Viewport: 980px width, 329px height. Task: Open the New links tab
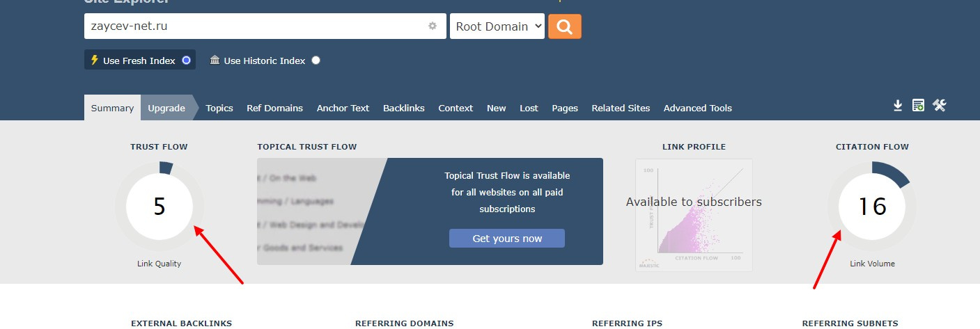(x=497, y=108)
